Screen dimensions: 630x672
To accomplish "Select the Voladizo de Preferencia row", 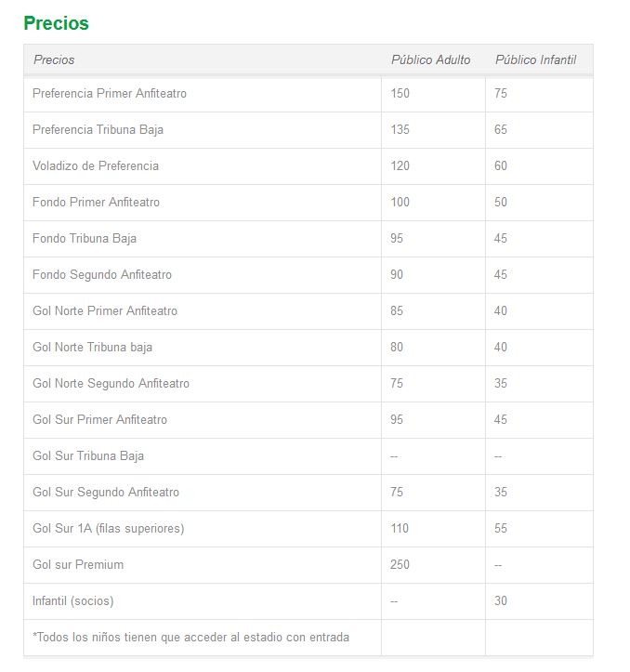I will point(308,166).
